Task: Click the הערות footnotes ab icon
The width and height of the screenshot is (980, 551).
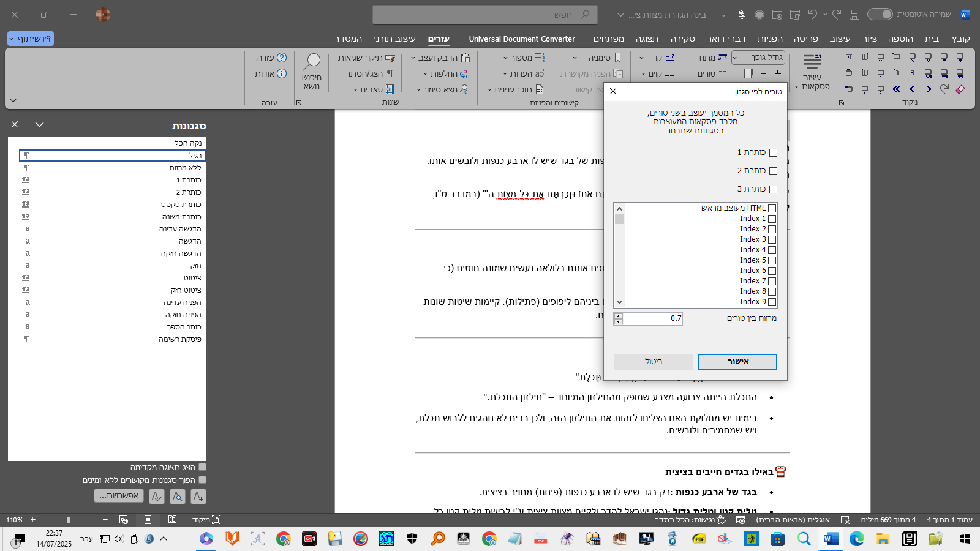Action: [x=540, y=73]
